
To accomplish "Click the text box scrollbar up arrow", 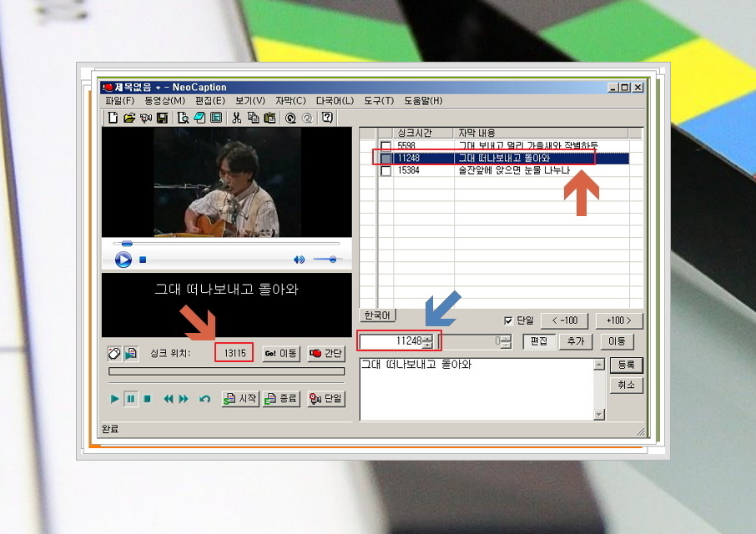I will (599, 365).
